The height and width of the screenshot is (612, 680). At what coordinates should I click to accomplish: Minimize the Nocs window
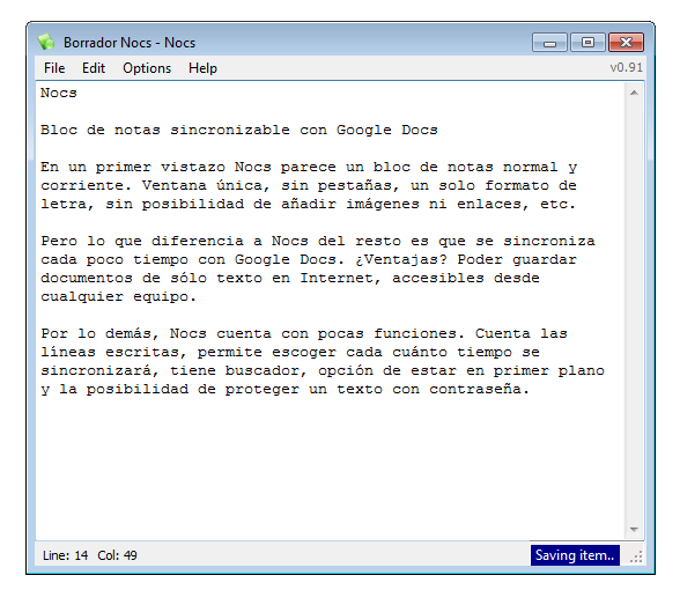(549, 43)
